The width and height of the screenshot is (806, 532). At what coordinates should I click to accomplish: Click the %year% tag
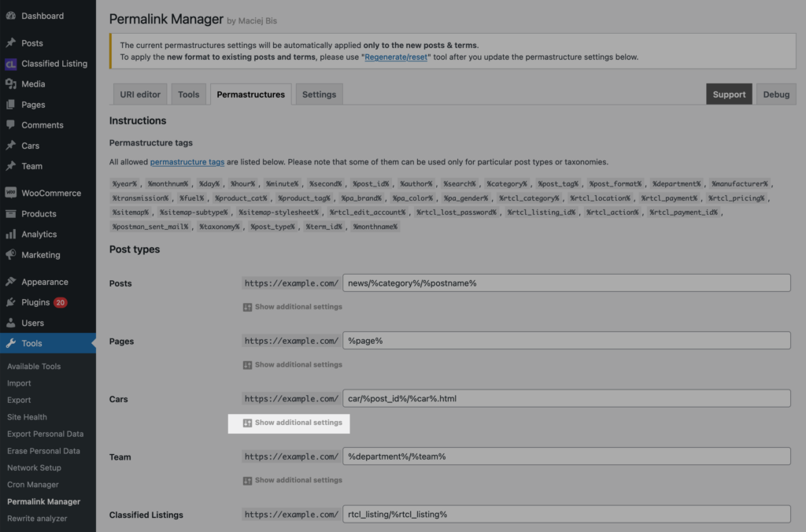tap(124, 184)
